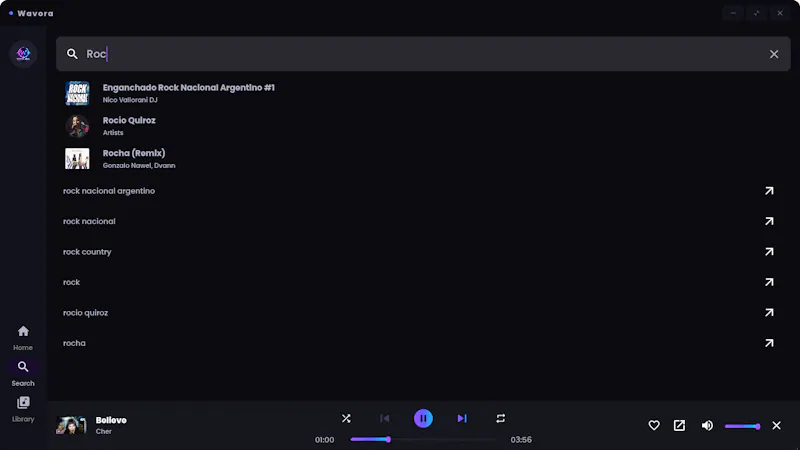Open the Rocio Quiroz artist result

click(x=423, y=126)
